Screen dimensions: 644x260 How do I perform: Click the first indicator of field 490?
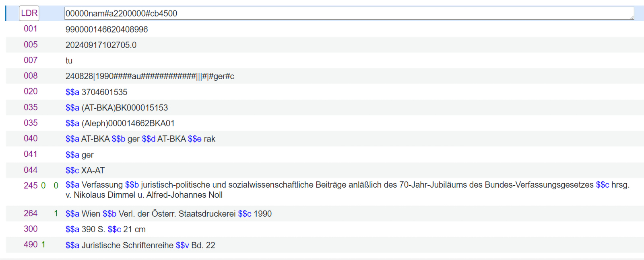click(43, 245)
